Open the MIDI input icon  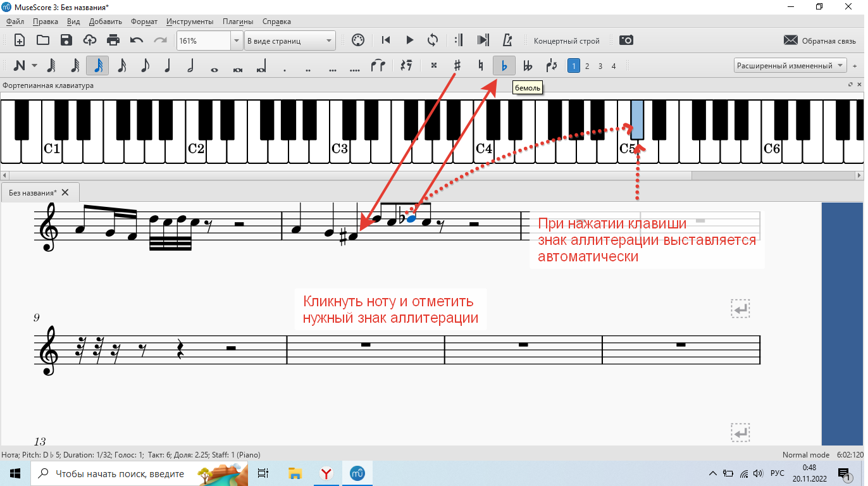pos(357,40)
